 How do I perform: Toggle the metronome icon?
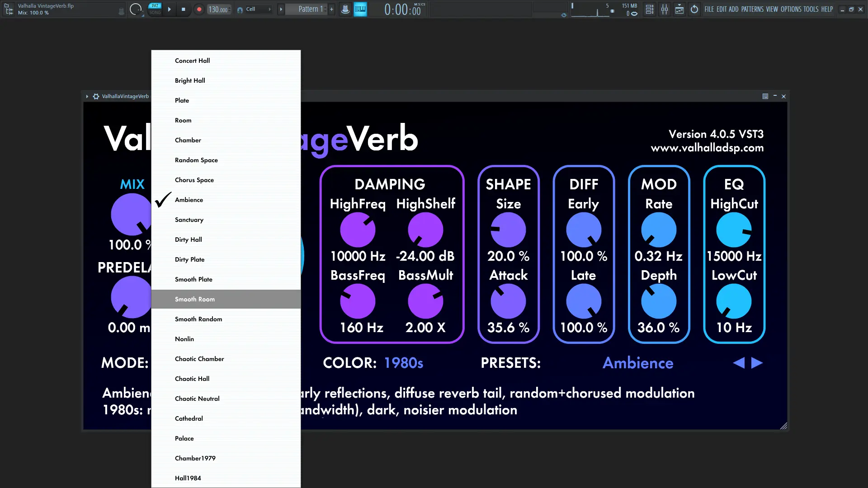point(345,9)
